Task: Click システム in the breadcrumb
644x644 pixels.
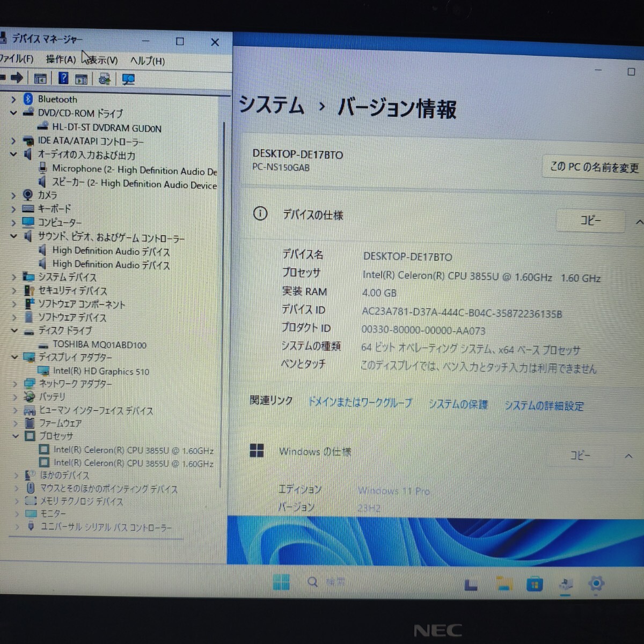Action: click(272, 104)
